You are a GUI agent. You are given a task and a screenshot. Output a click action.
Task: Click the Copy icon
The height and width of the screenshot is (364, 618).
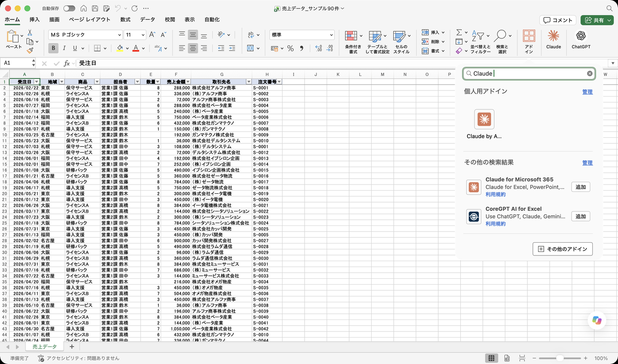(x=30, y=41)
